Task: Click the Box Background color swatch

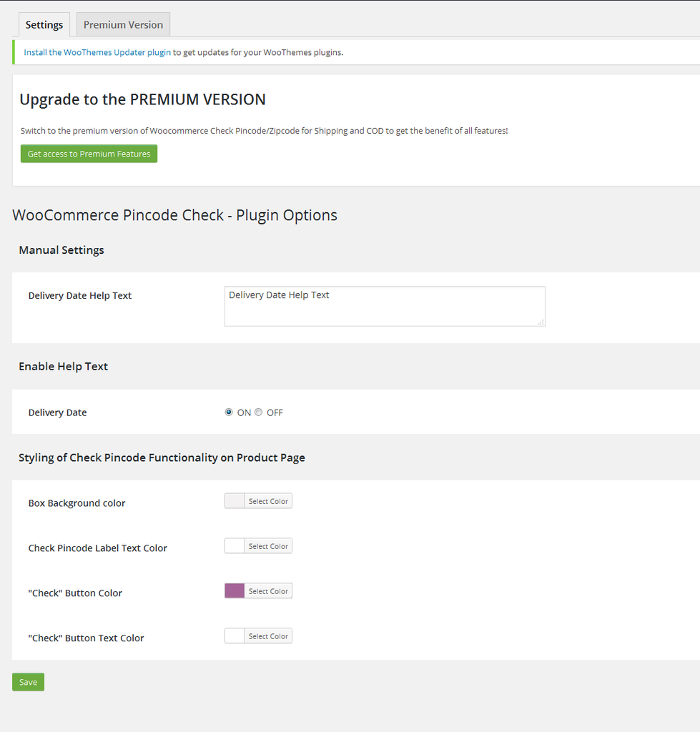Action: (x=233, y=500)
